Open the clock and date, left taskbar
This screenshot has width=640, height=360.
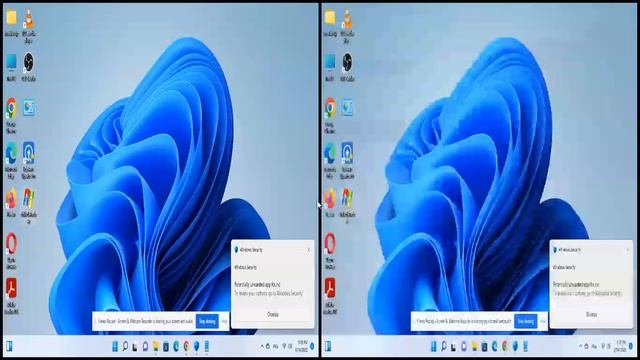[302, 346]
